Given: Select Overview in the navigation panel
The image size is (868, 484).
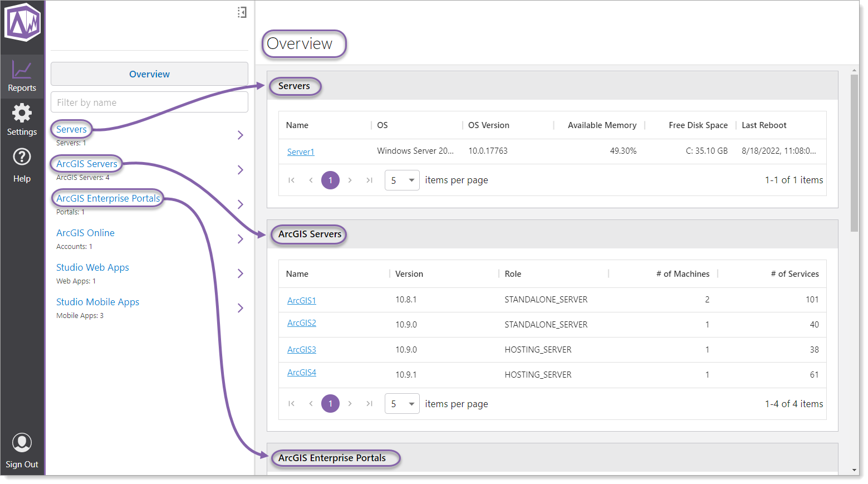Looking at the screenshot, I should tap(149, 74).
